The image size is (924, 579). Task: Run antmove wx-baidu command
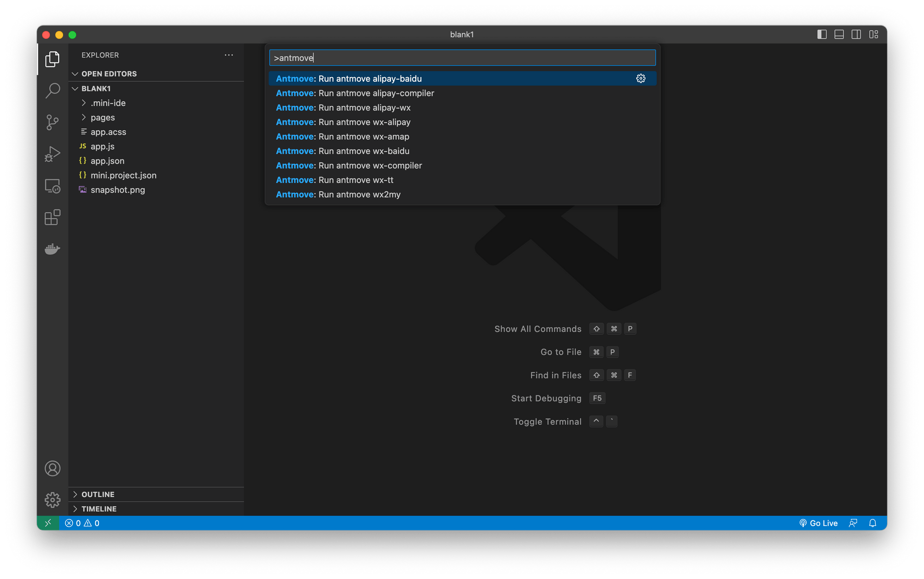point(462,151)
